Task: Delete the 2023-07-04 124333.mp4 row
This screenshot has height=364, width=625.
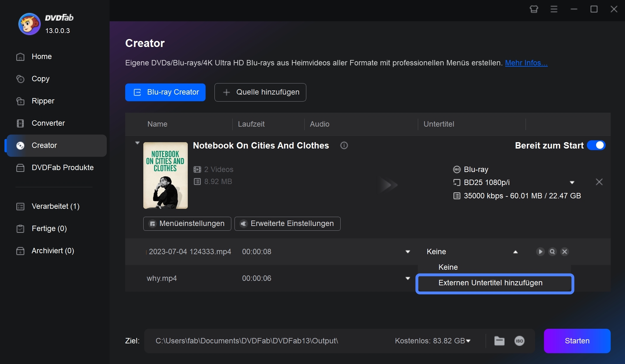Action: 565,252
